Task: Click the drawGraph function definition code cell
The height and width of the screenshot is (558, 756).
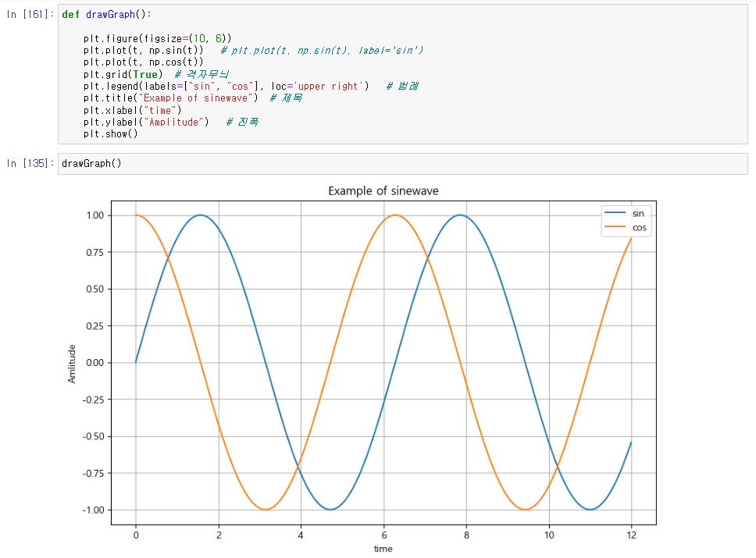Action: coord(402,74)
